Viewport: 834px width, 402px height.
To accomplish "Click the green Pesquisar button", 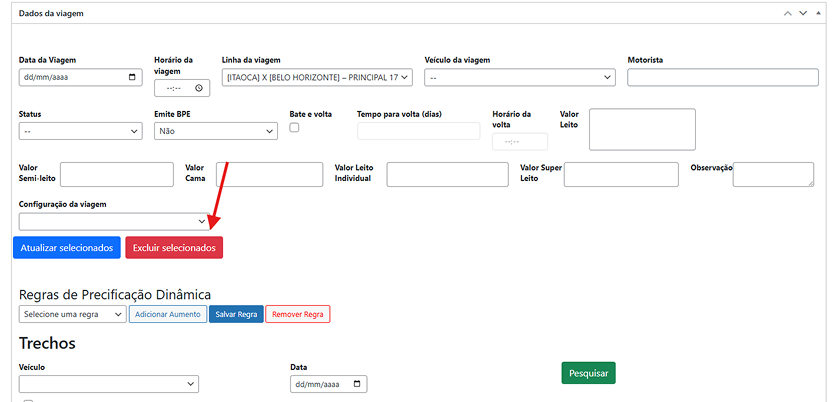I will [588, 373].
